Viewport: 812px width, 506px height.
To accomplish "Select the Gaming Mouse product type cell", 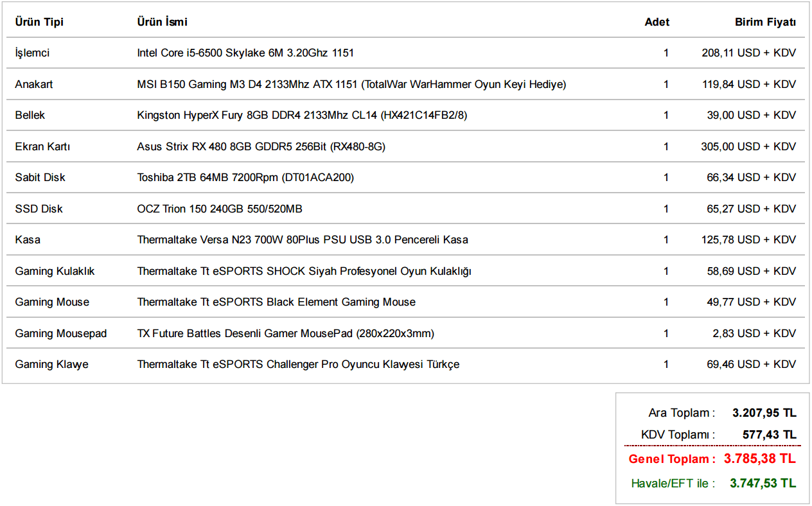I will click(x=52, y=302).
